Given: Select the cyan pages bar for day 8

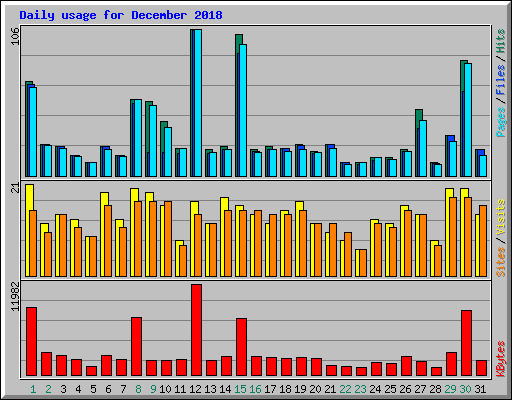Looking at the screenshot, I should pyautogui.click(x=138, y=138).
